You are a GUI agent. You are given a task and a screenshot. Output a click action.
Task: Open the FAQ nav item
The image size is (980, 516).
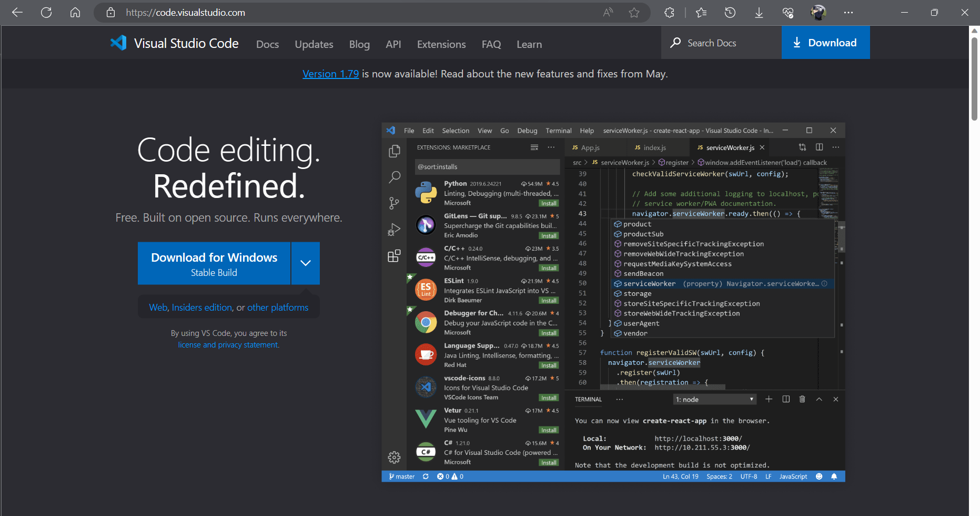coord(491,44)
